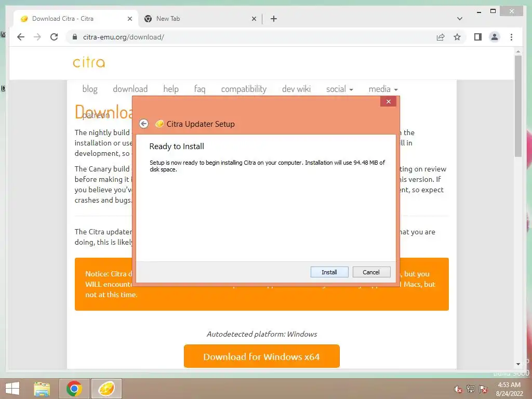The image size is (532, 399).
Task: Open a new browser tab with plus button
Action: point(274,19)
